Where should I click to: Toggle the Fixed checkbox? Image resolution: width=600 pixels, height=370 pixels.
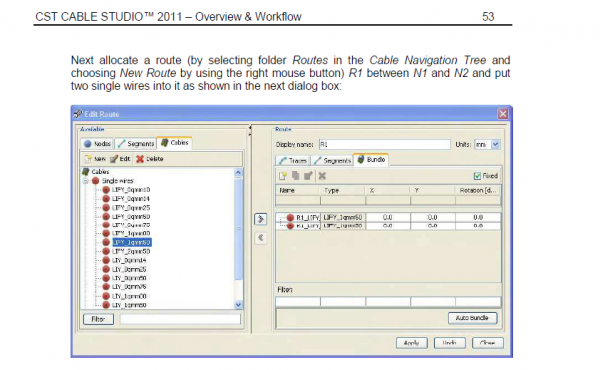[x=477, y=176]
